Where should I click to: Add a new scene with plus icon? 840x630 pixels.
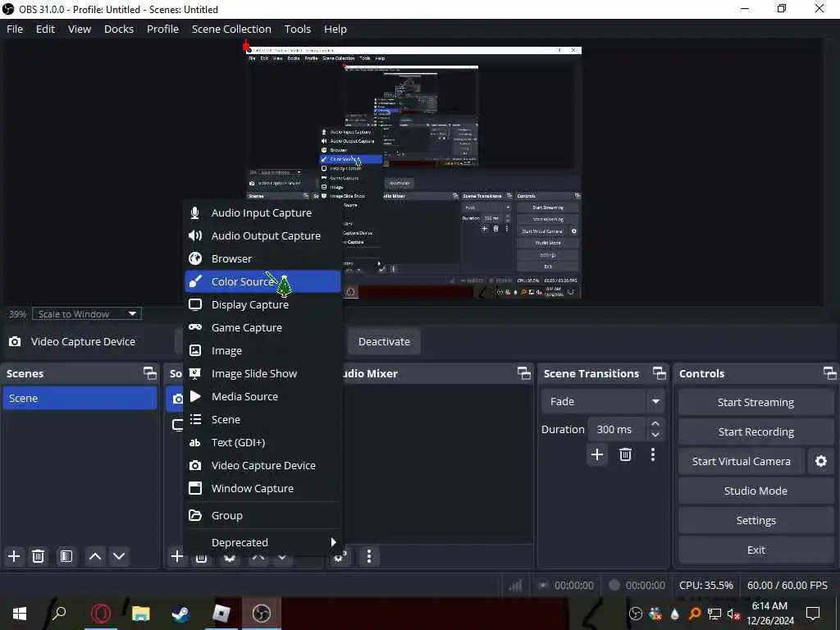pyautogui.click(x=14, y=556)
